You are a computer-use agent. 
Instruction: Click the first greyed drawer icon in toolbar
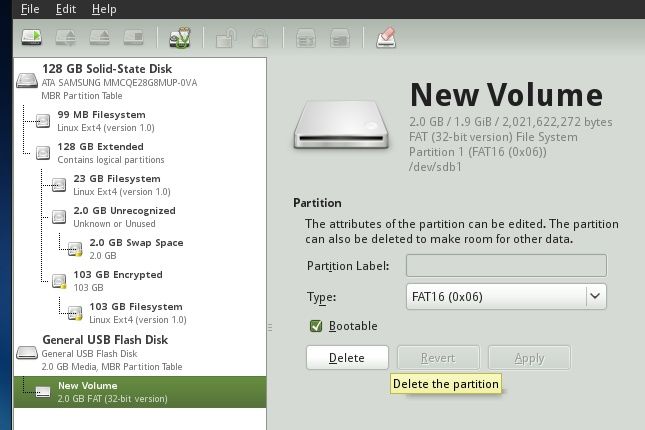point(306,38)
